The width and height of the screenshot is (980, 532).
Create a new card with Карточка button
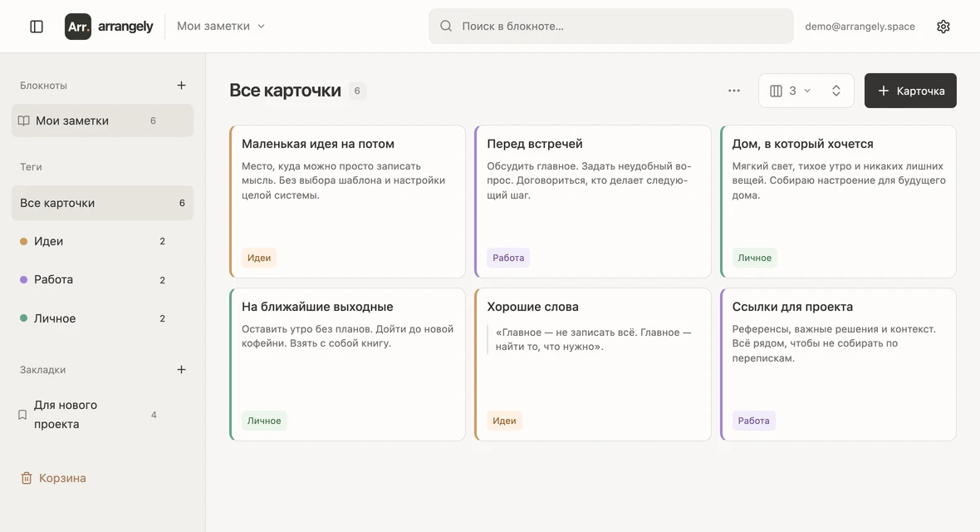pyautogui.click(x=910, y=91)
